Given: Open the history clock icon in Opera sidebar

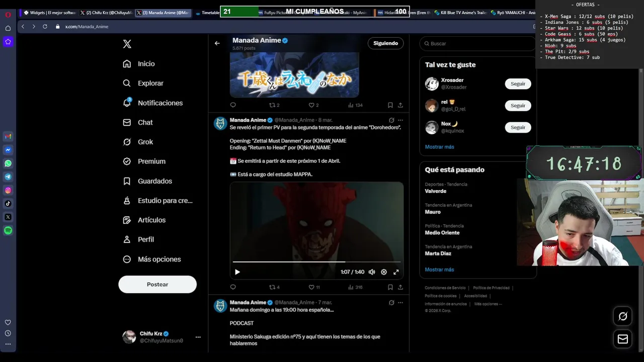Looking at the screenshot, I should click(x=8, y=333).
